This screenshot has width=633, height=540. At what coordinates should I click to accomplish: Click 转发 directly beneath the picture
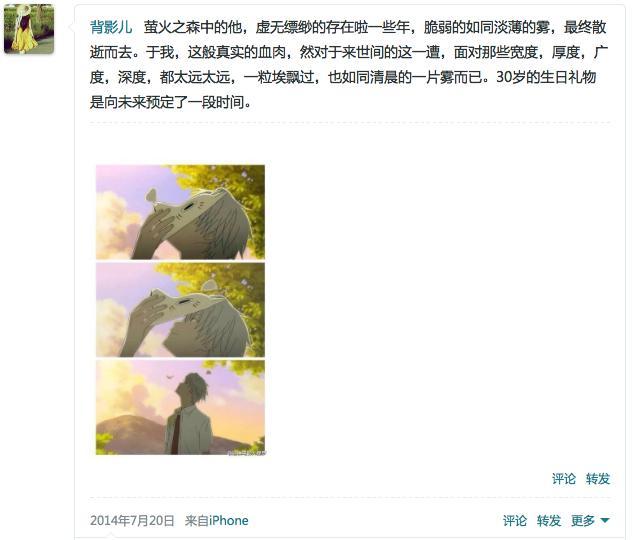tap(598, 479)
